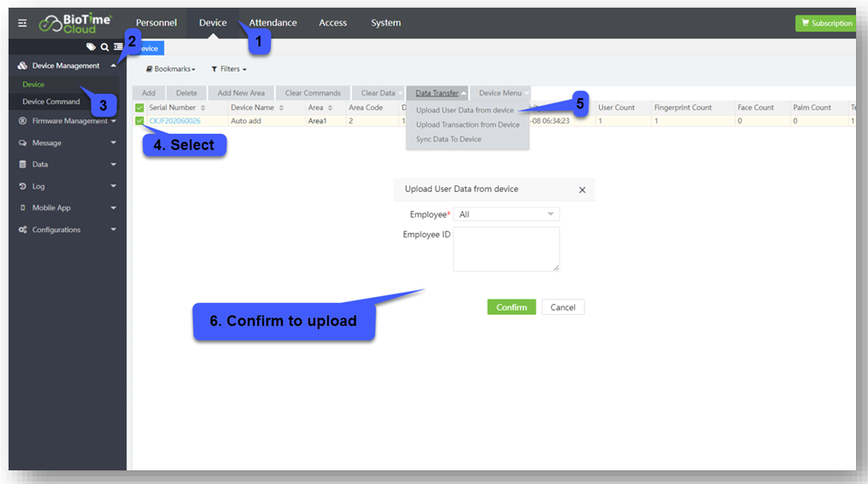Click the Firmware Management sidebar icon
The width and height of the screenshot is (868, 484).
(23, 121)
